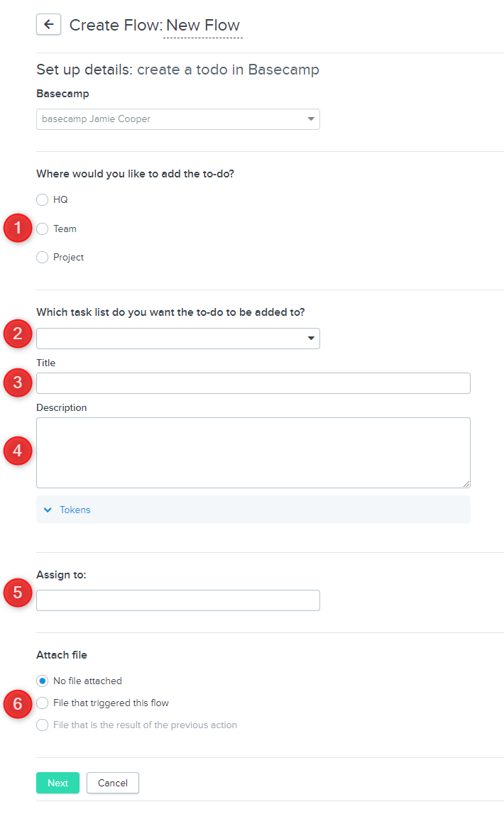Select the Team radio option

[x=43, y=229]
